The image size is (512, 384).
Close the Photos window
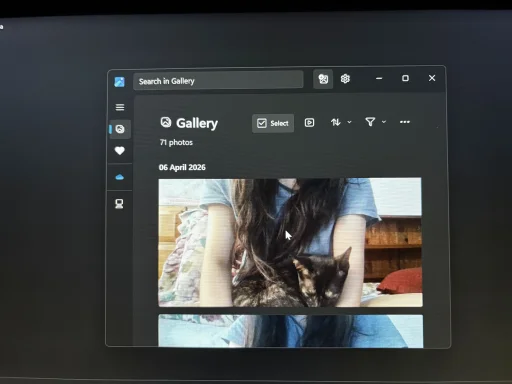click(x=432, y=78)
